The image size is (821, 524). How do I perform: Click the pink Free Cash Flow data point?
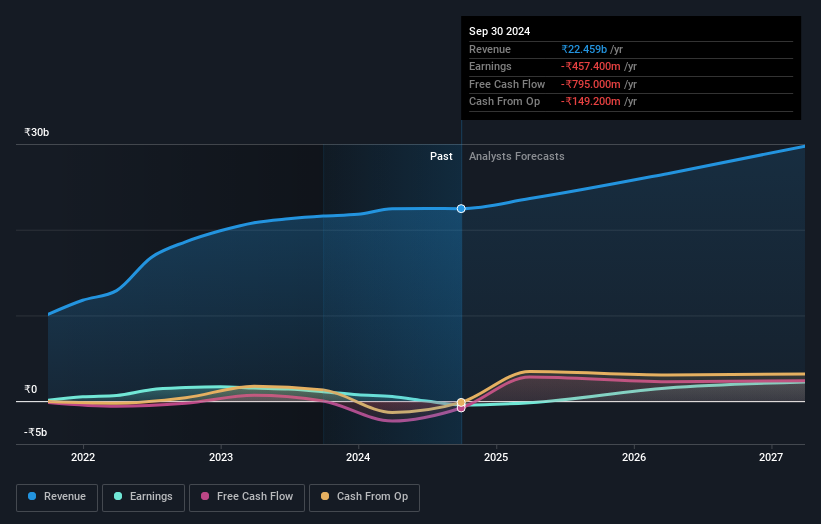point(461,408)
